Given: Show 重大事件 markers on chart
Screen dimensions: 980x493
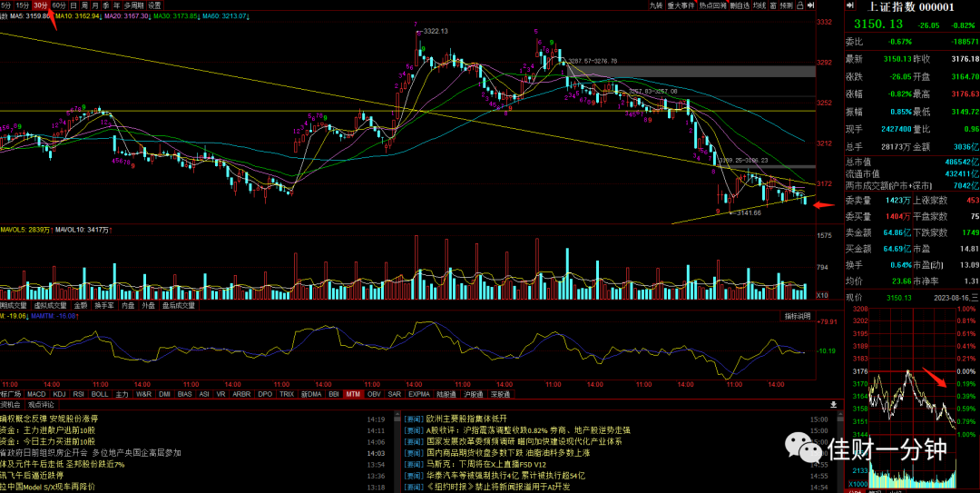Looking at the screenshot, I should tap(681, 5).
